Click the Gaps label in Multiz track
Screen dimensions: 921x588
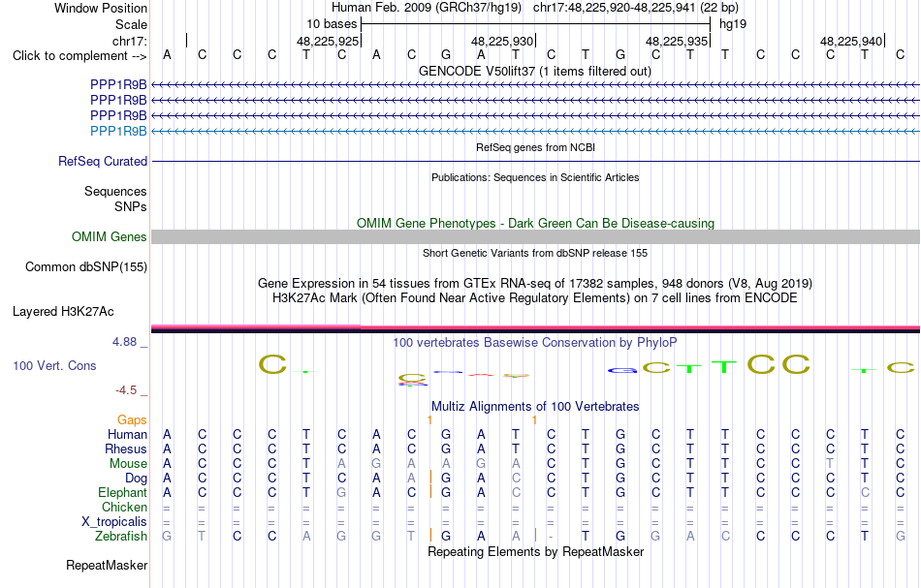[132, 419]
